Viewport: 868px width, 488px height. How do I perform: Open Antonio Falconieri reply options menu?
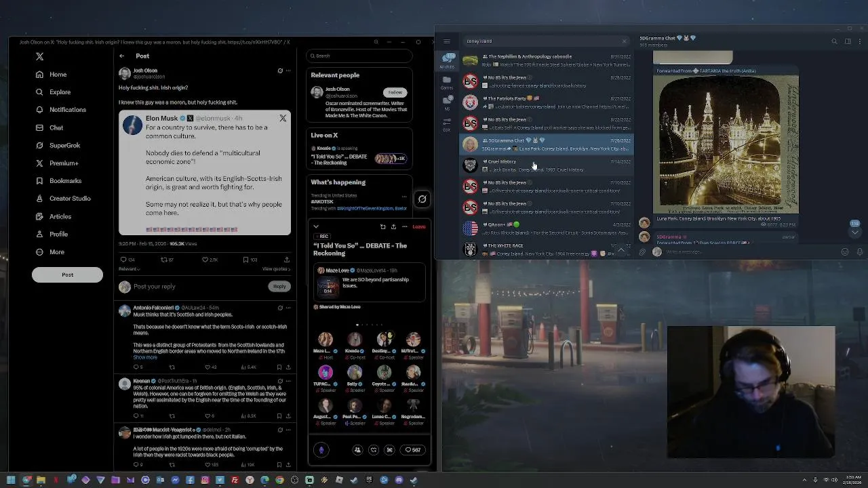[x=288, y=308]
